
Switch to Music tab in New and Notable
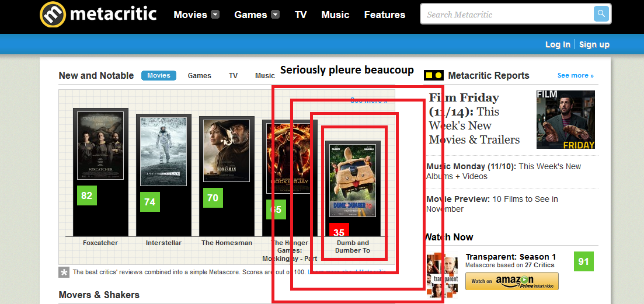pos(265,75)
